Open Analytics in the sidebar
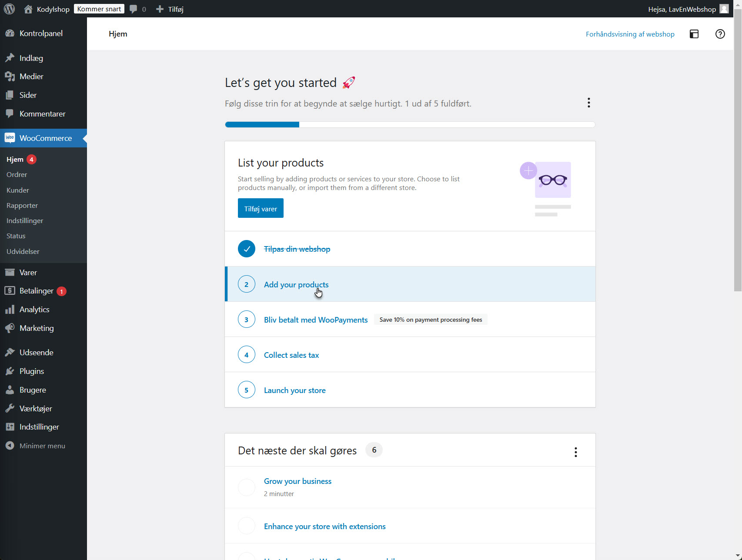The height and width of the screenshot is (560, 742). (x=34, y=310)
